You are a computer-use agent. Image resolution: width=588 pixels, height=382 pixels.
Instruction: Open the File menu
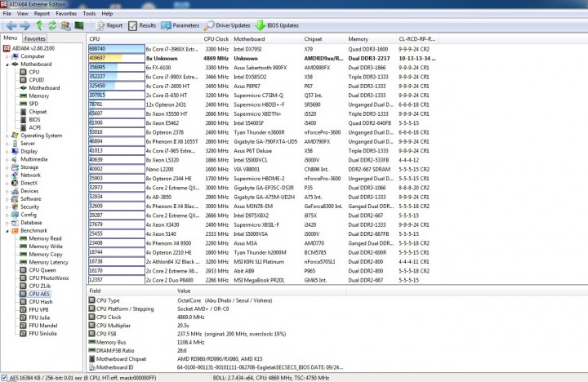[7, 14]
